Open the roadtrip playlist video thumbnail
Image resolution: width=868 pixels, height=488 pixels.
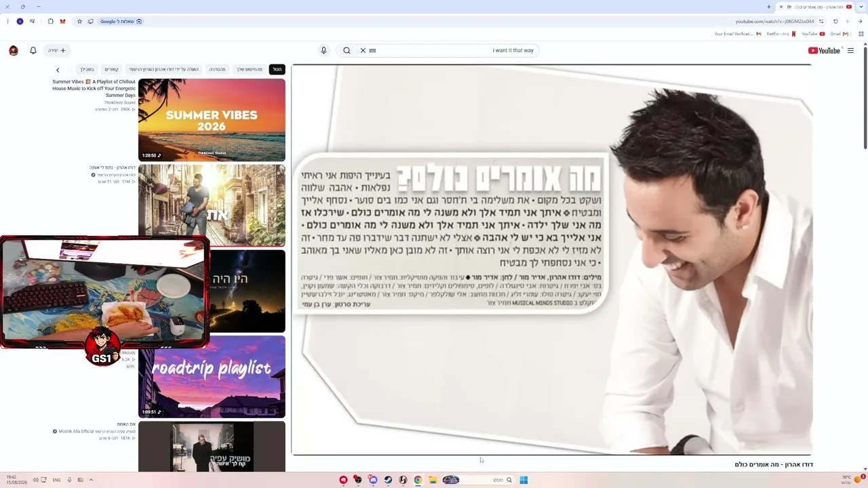(x=212, y=377)
